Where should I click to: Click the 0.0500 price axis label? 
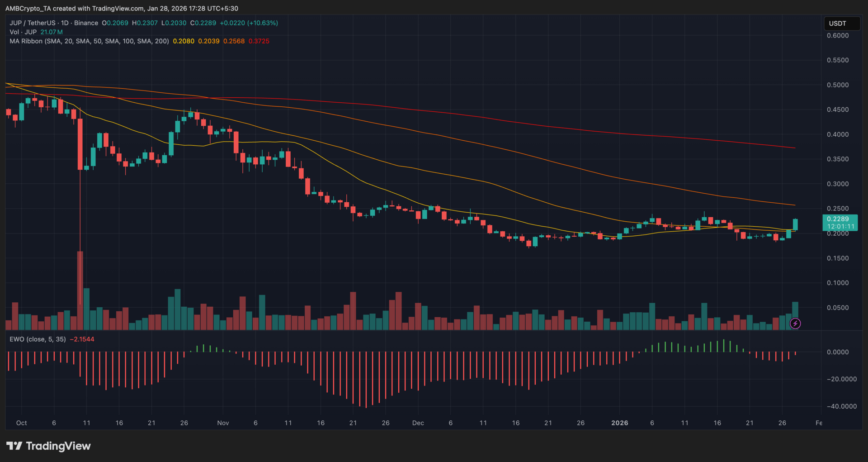pyautogui.click(x=838, y=308)
